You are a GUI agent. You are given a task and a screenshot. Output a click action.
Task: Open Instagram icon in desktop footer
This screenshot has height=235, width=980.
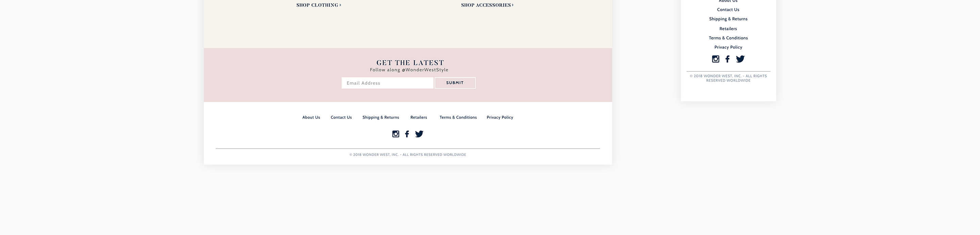tap(396, 134)
